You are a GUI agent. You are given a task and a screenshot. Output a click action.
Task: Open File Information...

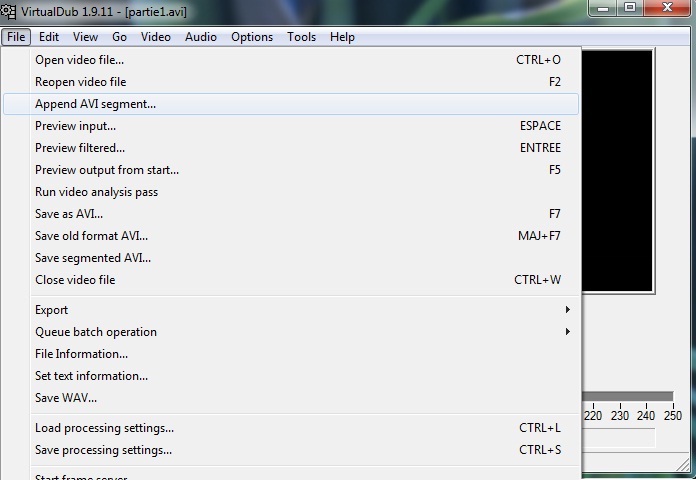click(291, 354)
